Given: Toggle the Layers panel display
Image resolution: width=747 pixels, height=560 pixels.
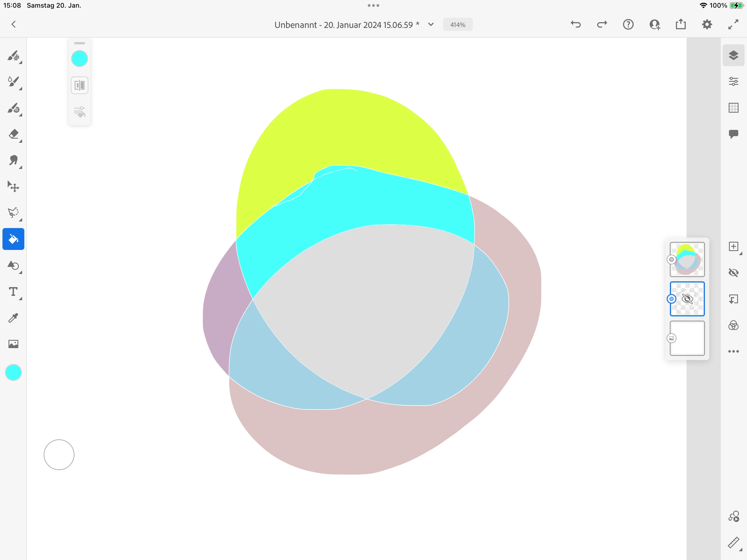Looking at the screenshot, I should [733, 56].
